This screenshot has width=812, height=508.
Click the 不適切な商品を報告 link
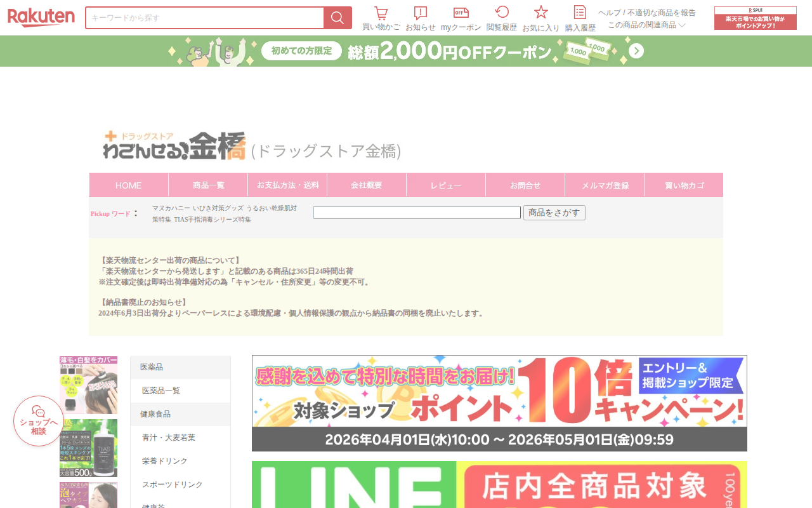[662, 13]
